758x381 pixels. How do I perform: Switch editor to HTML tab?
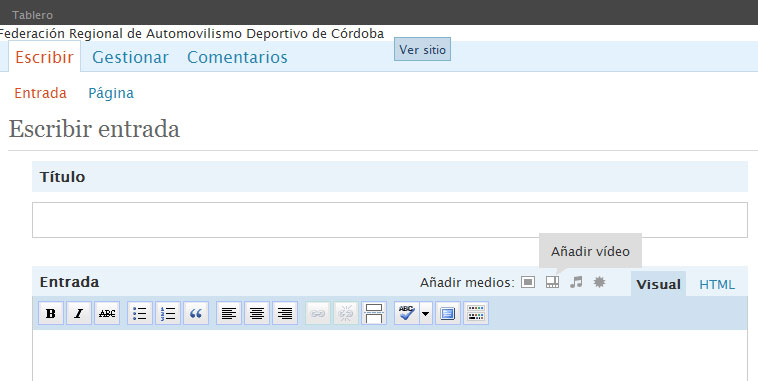point(717,284)
